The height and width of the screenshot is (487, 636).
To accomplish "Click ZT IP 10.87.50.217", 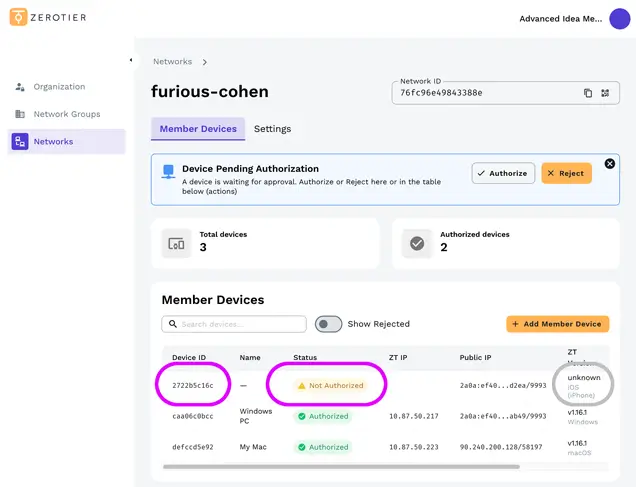I will click(414, 416).
